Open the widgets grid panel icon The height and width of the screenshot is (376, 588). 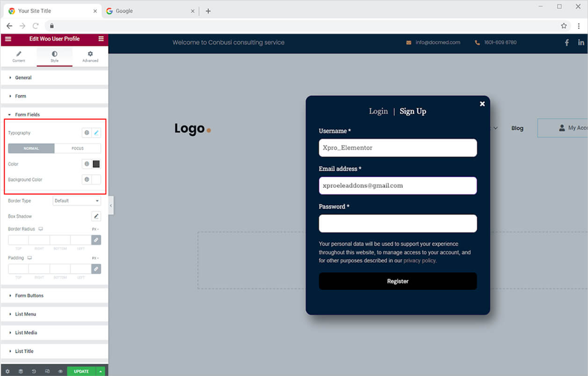tap(101, 39)
